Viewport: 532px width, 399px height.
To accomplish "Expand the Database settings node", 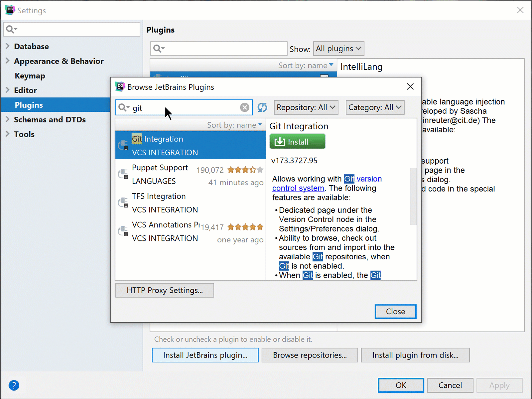I will (7, 46).
